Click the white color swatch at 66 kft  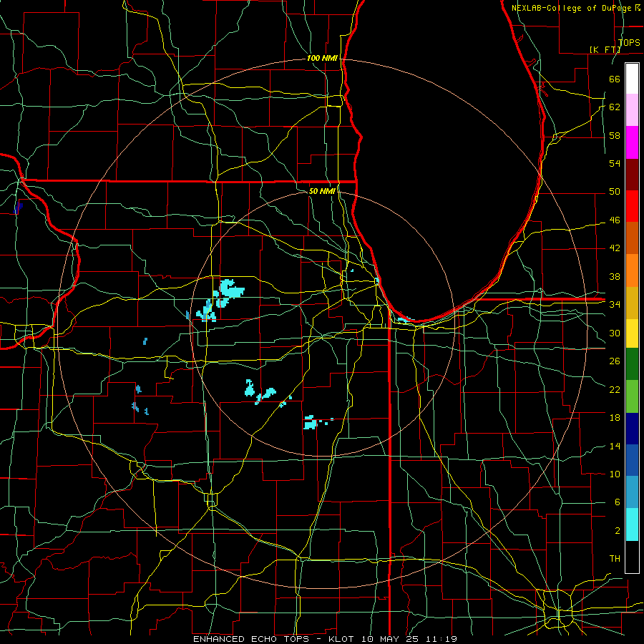[632, 79]
